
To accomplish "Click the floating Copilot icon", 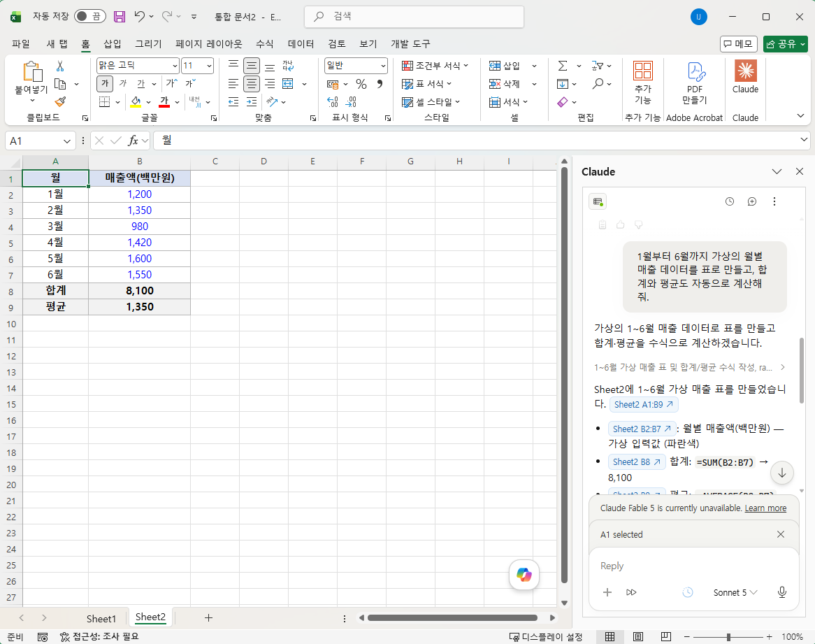I will point(524,575).
